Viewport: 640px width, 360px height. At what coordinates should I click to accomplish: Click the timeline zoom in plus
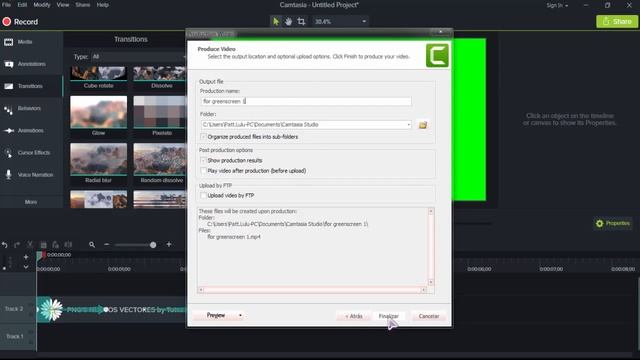pos(169,244)
